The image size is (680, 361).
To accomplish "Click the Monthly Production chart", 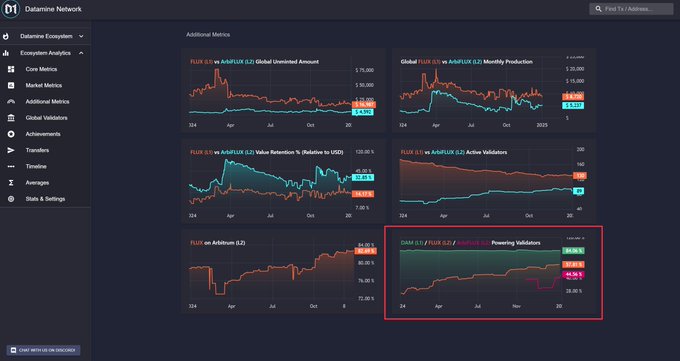I will [494, 90].
